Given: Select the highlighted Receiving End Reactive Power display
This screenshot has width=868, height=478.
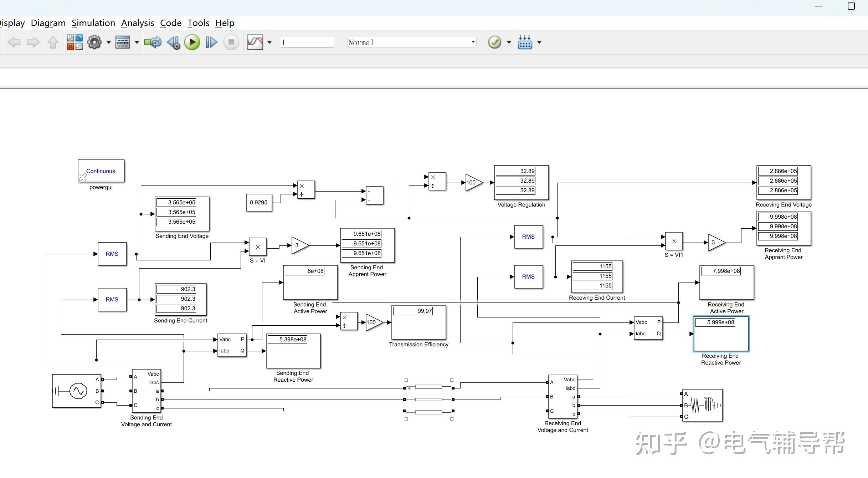Looking at the screenshot, I should (721, 333).
